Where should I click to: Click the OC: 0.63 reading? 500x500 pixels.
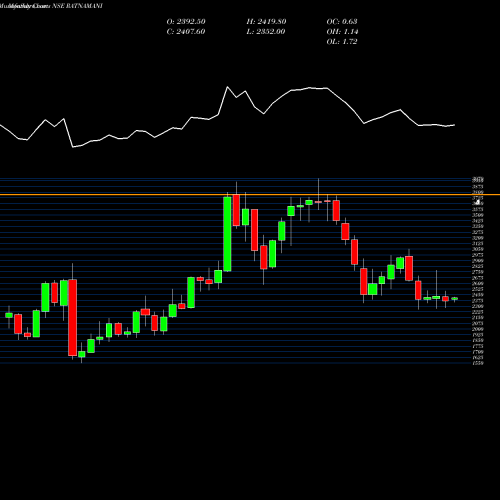point(342,22)
